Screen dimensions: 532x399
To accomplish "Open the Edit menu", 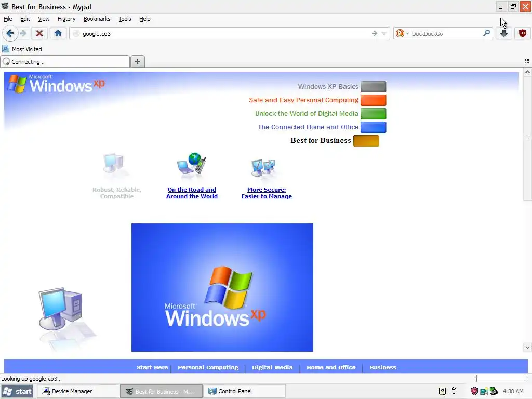I will click(25, 19).
